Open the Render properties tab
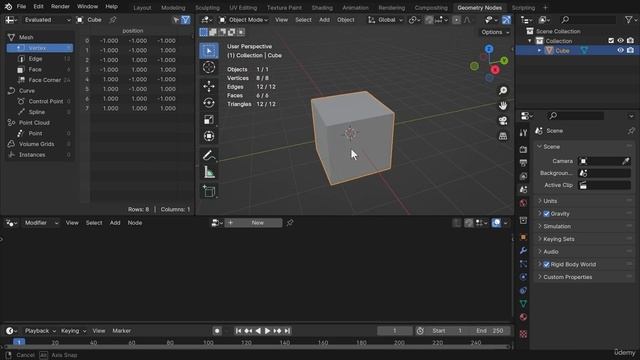Screen dimensions: 640x360 (x=523, y=149)
